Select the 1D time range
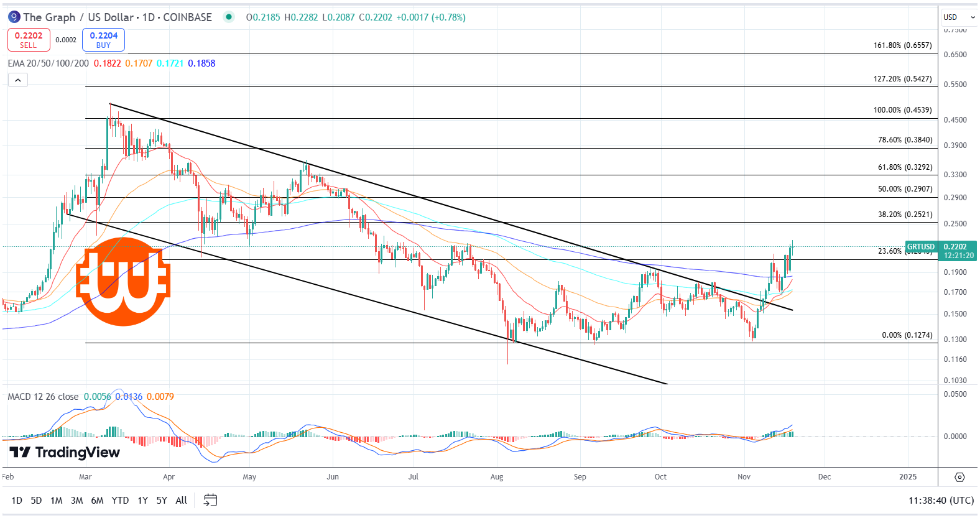Screen dimensions: 980x518 pyautogui.click(x=17, y=500)
